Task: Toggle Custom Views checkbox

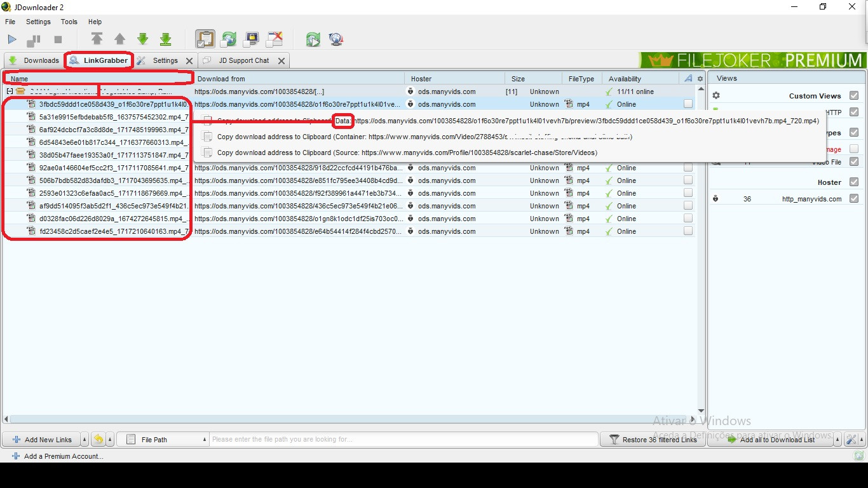Action: click(x=853, y=95)
